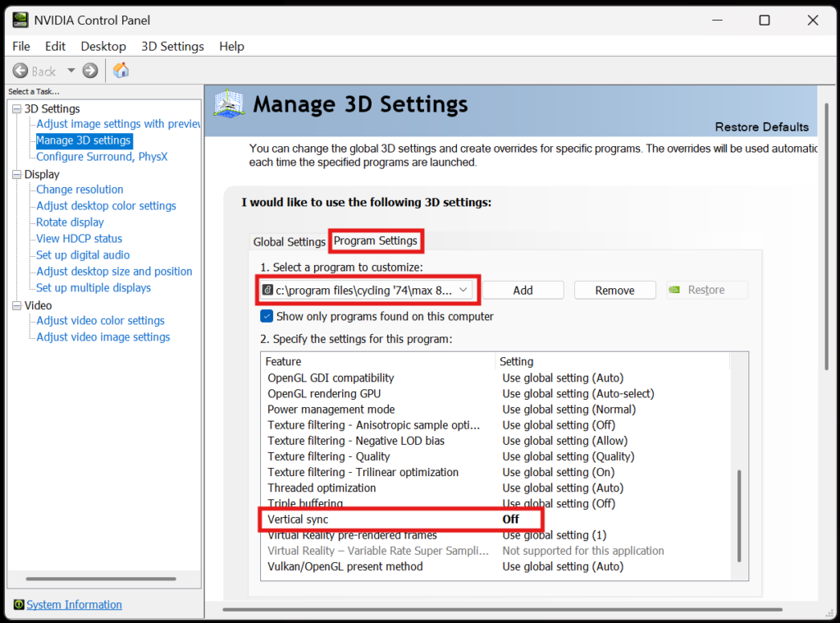Click Restore Defaults in the header
The image size is (840, 623).
[x=761, y=126]
